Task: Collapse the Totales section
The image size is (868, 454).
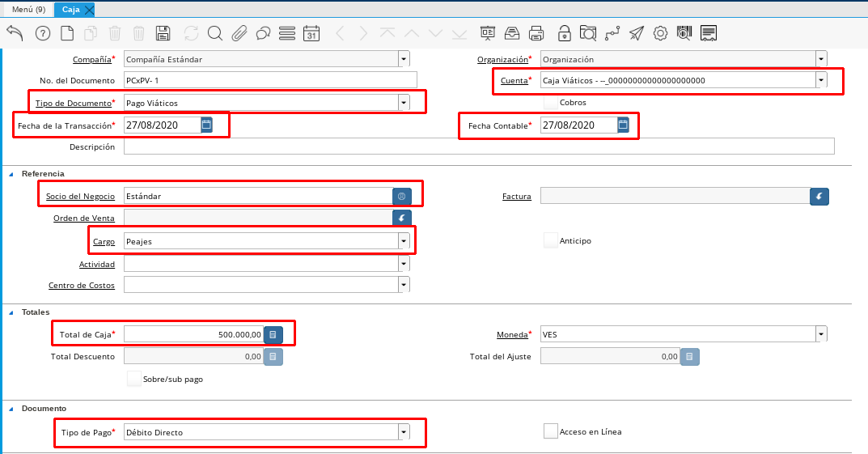Action: 11,312
